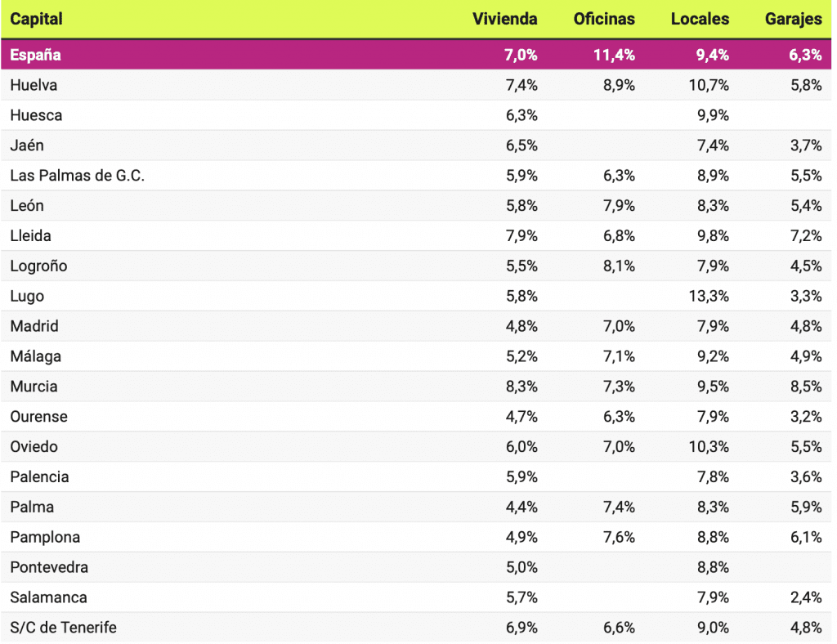Select the highlighted España row label
The width and height of the screenshot is (837, 644).
click(35, 56)
